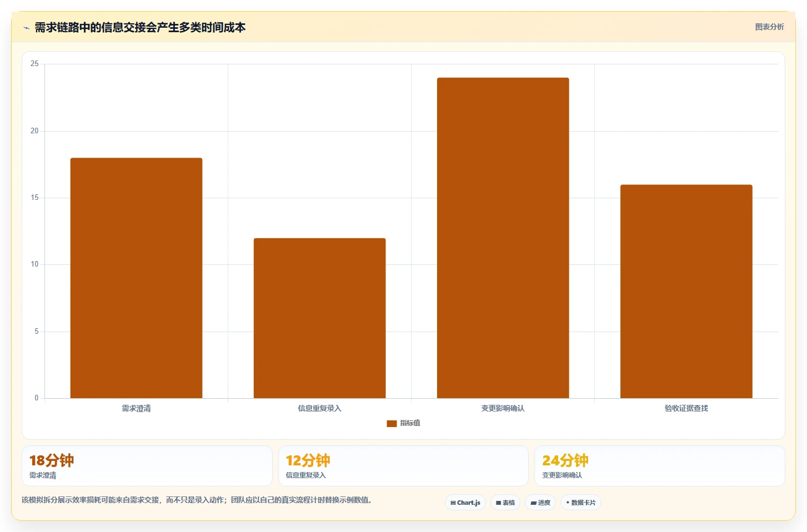Click the Chart.js tag chip
The width and height of the screenshot is (807, 532).
pyautogui.click(x=465, y=503)
